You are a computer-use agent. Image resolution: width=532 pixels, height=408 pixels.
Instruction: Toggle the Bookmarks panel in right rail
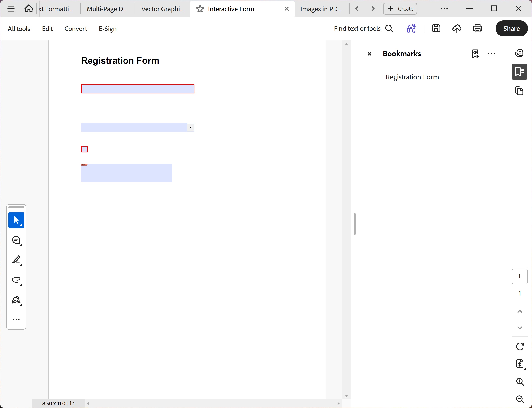519,72
